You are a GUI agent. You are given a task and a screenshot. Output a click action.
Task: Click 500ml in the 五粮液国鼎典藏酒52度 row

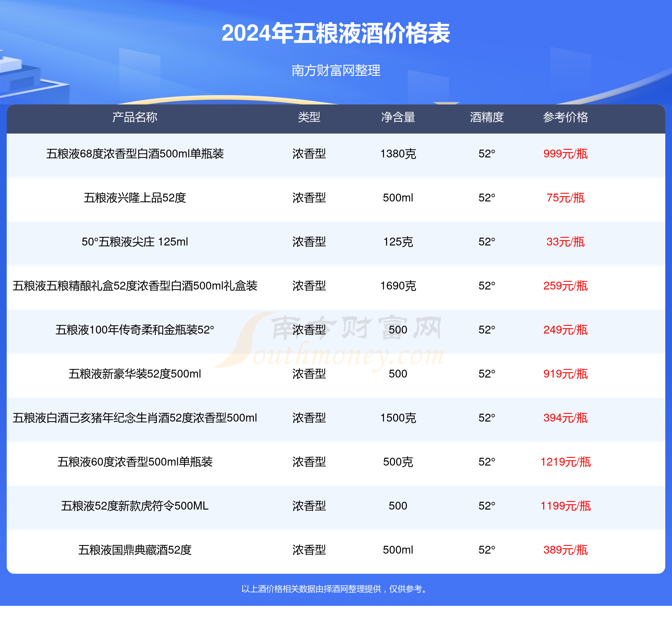398,550
